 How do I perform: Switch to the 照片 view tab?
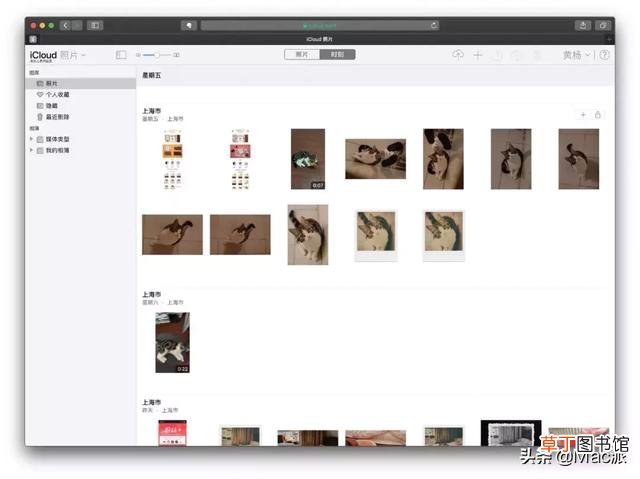point(302,55)
